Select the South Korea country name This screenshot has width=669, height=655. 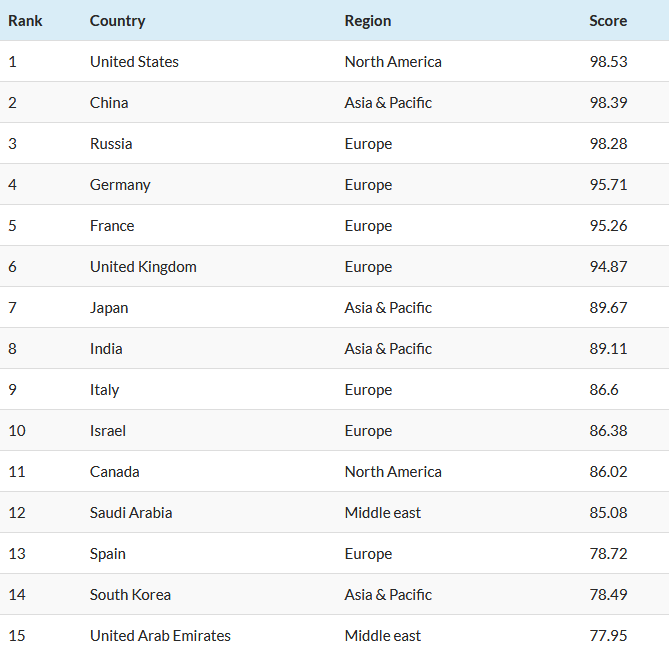(130, 595)
